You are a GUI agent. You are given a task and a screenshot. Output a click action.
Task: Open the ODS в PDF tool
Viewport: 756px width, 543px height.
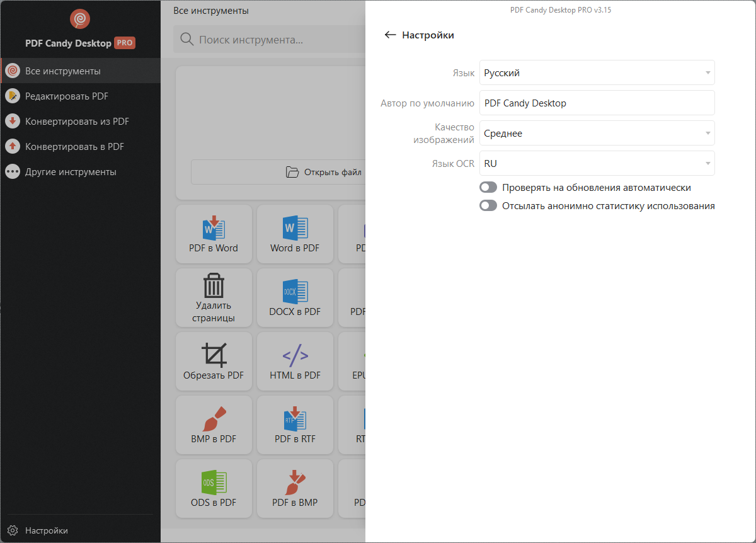tap(214, 489)
